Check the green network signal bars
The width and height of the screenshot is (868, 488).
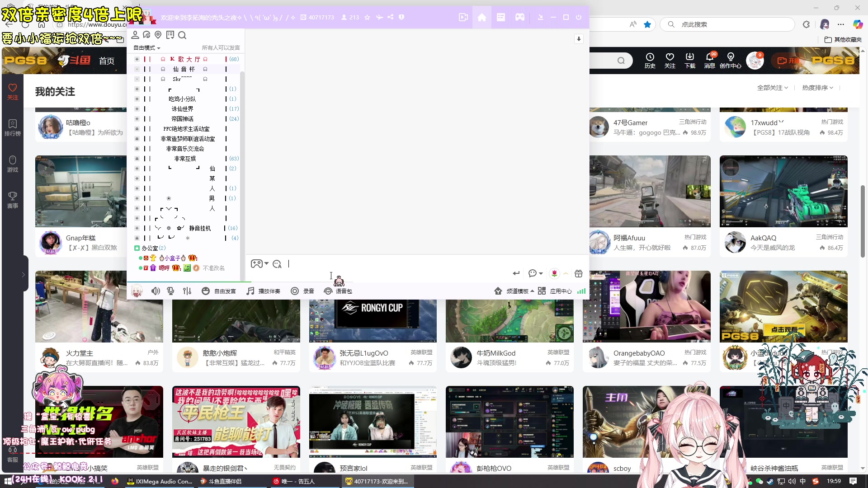(581, 291)
